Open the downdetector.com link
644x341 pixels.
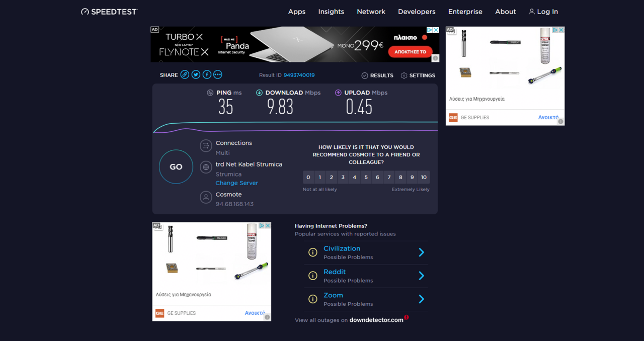point(376,320)
